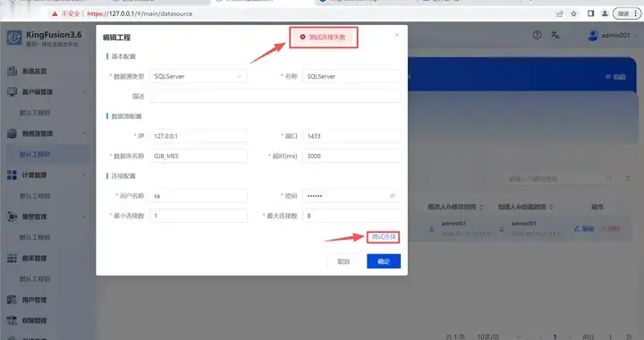Collapse the 客户端管理 menu chevron

84,91
